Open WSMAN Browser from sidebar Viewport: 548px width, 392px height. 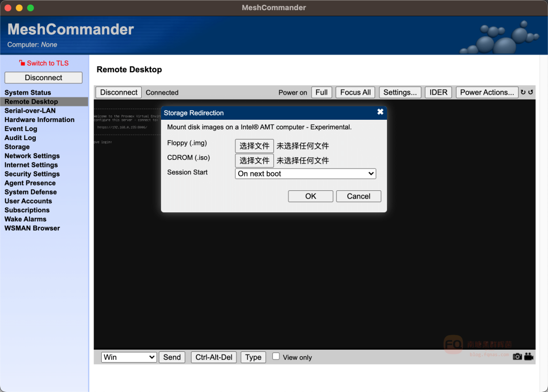(32, 228)
